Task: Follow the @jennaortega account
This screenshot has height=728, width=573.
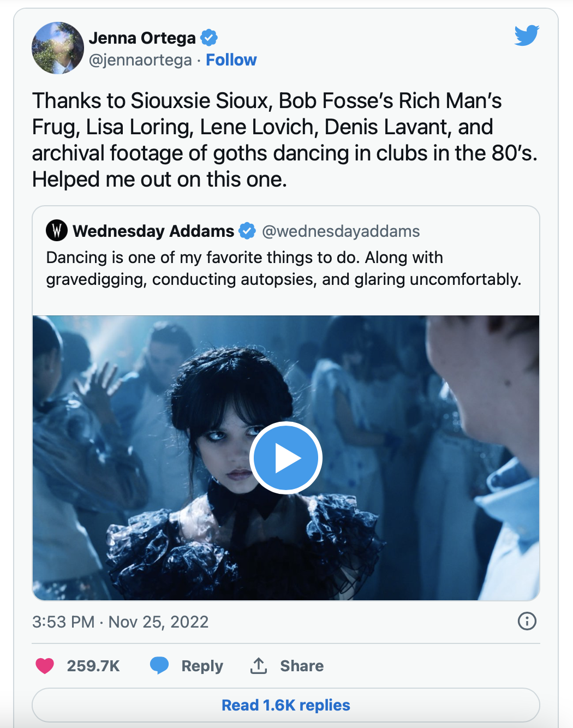Action: tap(231, 60)
